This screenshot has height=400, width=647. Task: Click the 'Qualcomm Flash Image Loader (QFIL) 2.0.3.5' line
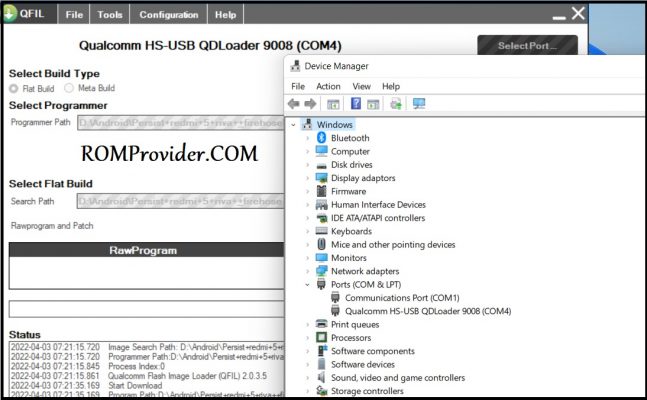coord(187,376)
